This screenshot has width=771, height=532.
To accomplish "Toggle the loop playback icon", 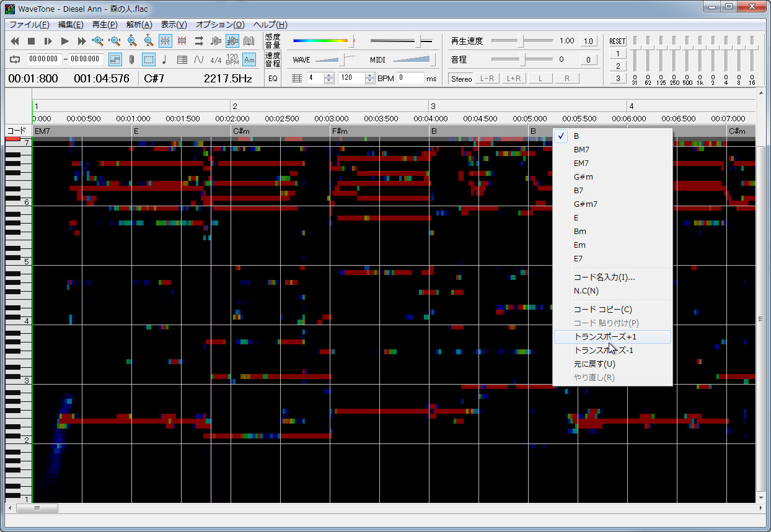I will pyautogui.click(x=15, y=59).
